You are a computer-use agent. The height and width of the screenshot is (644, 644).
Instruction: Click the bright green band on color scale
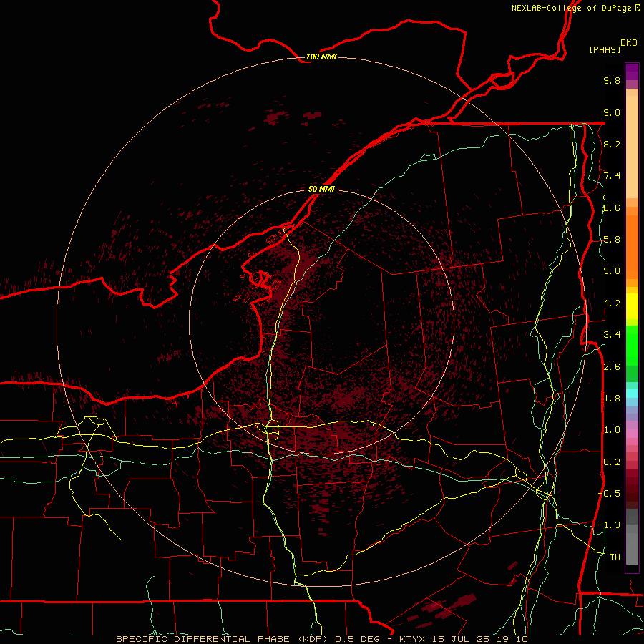pyautogui.click(x=632, y=345)
